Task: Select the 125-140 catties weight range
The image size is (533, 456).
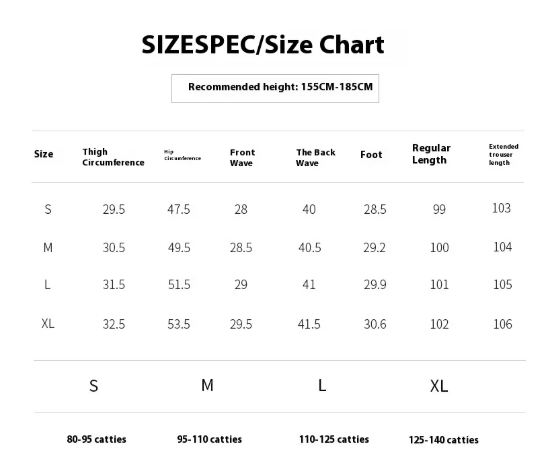Action: point(444,440)
